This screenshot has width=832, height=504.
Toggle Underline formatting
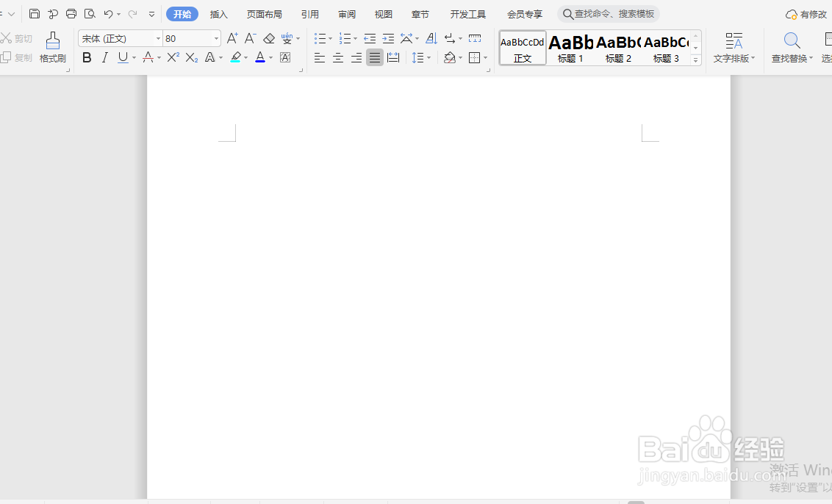[123, 57]
